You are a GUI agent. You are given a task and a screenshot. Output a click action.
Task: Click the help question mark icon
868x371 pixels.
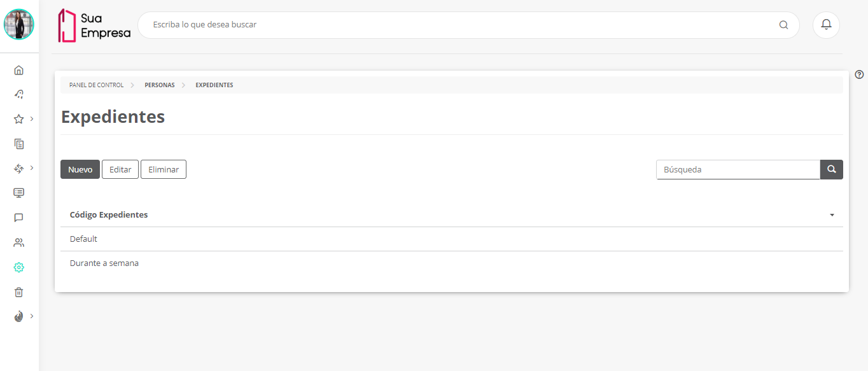[859, 74]
